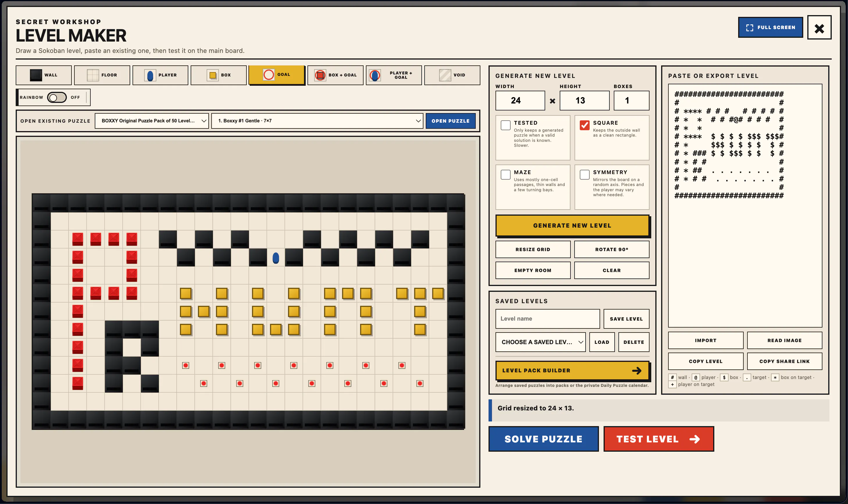Click the Save Level button

(626, 319)
